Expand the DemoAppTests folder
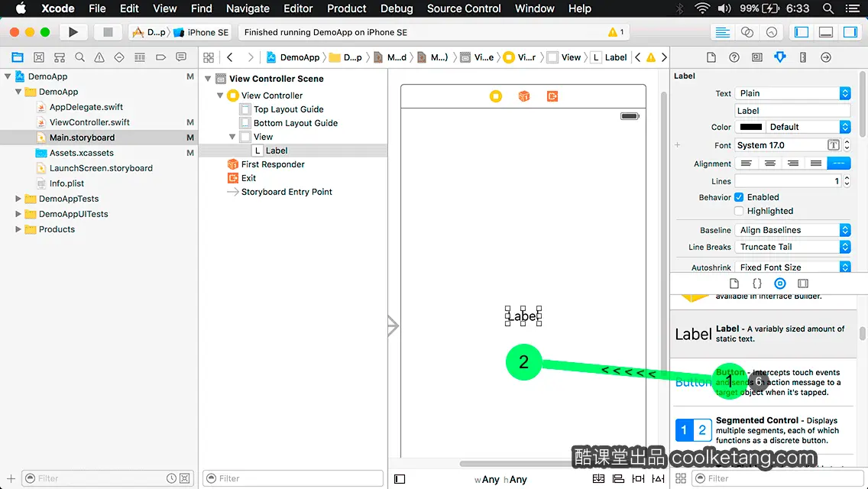 tap(18, 199)
